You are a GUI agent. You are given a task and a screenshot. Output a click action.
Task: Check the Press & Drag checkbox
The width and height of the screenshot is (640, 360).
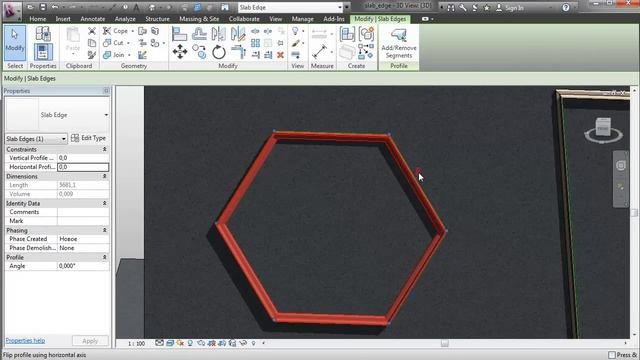[611, 355]
